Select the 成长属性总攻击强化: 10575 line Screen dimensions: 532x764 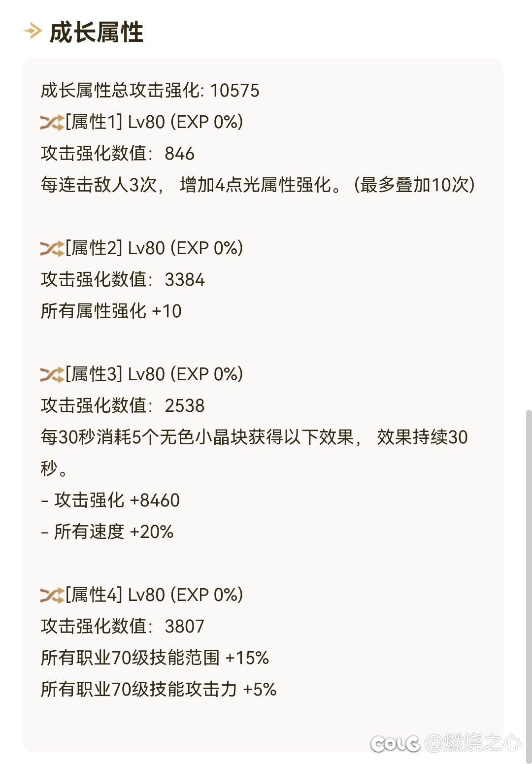150,91
